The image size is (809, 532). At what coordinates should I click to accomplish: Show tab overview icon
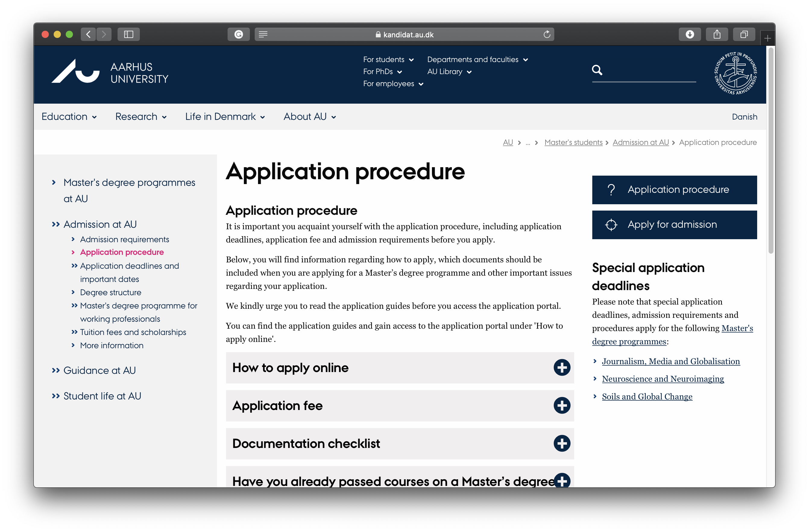744,34
